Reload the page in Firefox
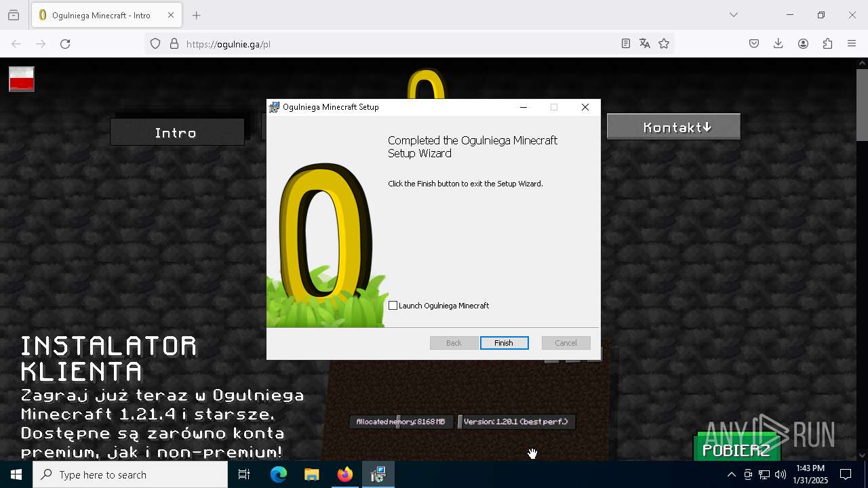This screenshot has height=488, width=868. point(65,43)
